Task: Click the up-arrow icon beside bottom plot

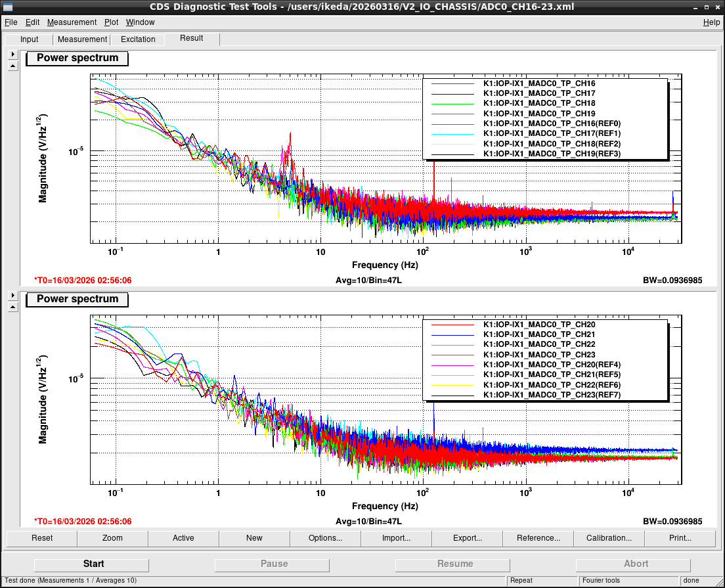Action: tap(13, 307)
